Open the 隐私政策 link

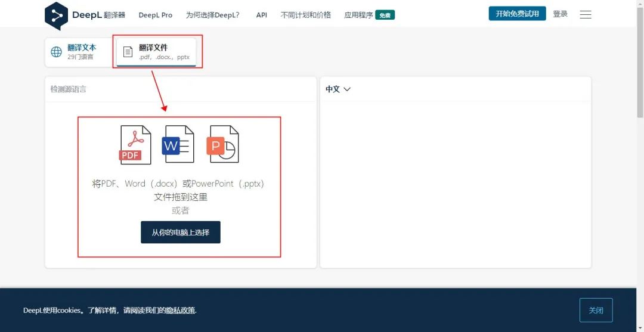pyautogui.click(x=181, y=311)
